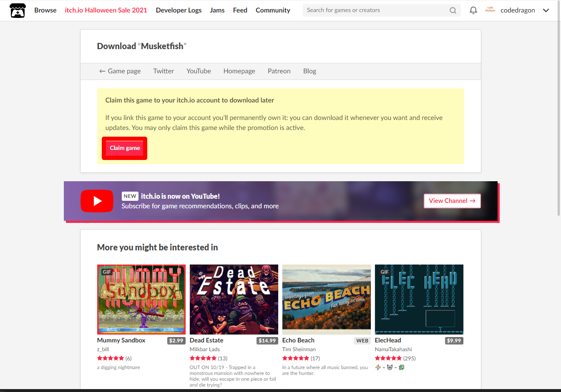Open ElecHead thumbnail
This screenshot has height=392, width=561.
(419, 300)
